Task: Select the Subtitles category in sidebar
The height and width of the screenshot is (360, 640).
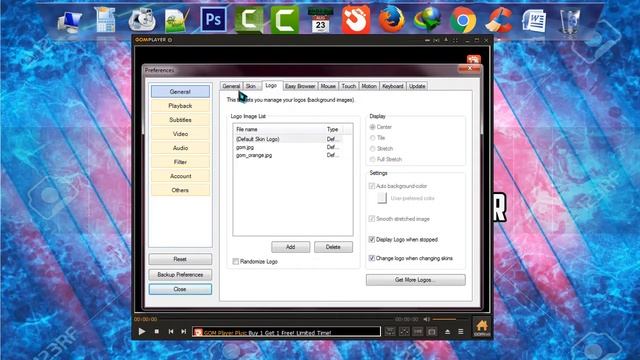Action: point(180,120)
